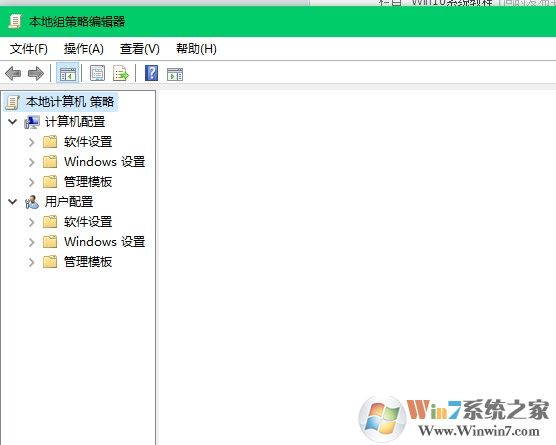
Task: Select the 计算机配置 tree item
Action: pos(75,122)
